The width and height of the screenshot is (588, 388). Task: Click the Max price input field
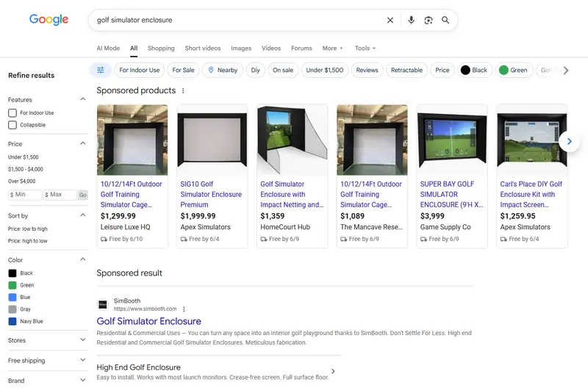[x=60, y=195]
